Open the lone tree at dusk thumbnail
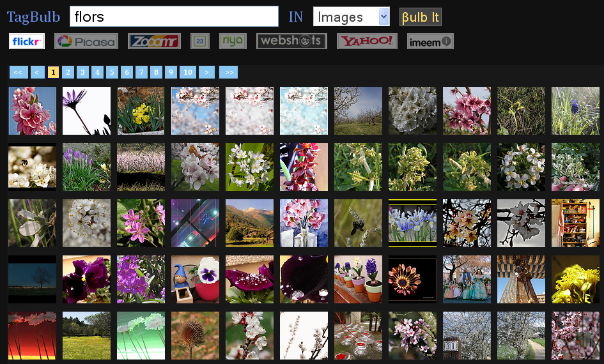Viewport: 604px width, 364px height. click(x=33, y=279)
